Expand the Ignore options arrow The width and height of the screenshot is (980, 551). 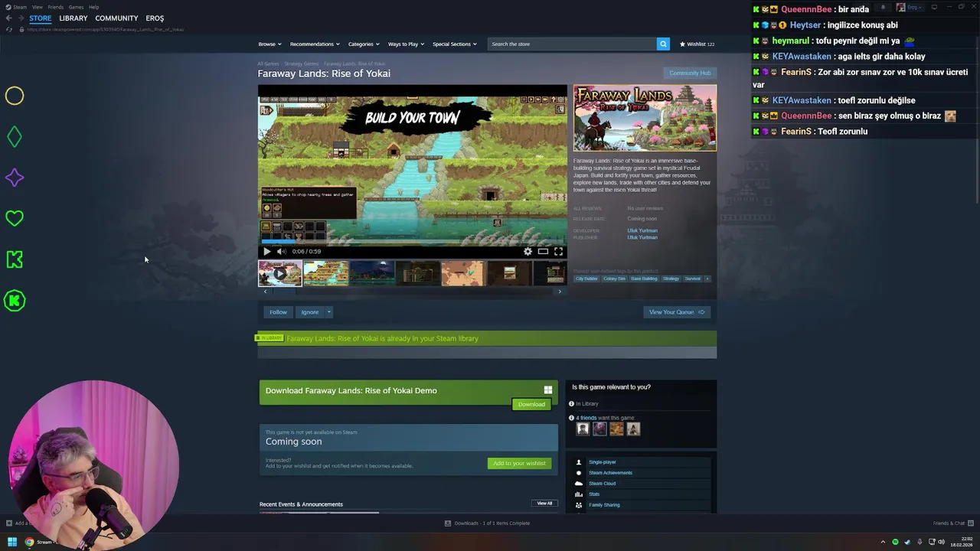pos(329,312)
